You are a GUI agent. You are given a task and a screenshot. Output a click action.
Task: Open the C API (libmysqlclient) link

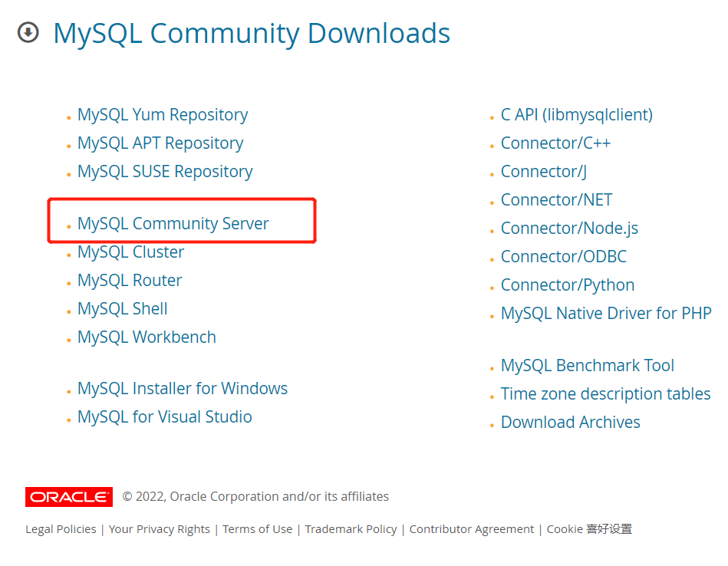click(x=577, y=115)
